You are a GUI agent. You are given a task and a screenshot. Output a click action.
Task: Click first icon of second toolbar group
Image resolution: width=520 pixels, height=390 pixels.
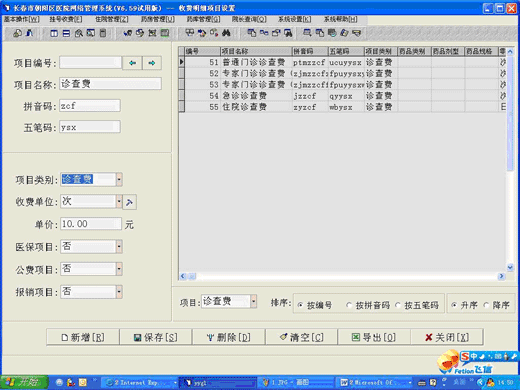point(54,33)
